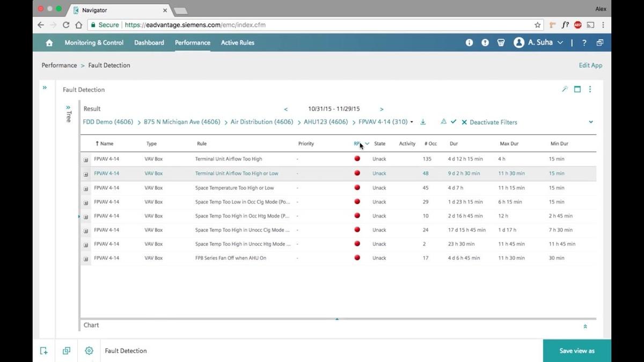The image size is (644, 362).
Task: Expand the Space Temp Too High in Unocc Htg Mode row
Action: pyautogui.click(x=86, y=244)
